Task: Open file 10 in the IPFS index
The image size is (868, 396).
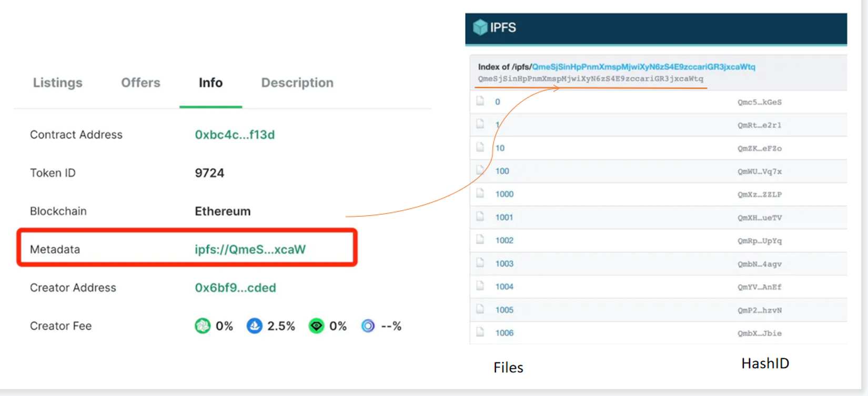Action: tap(500, 148)
